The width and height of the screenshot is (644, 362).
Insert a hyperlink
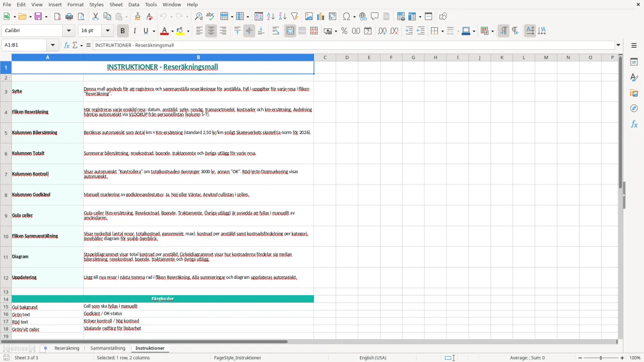pyautogui.click(x=363, y=17)
